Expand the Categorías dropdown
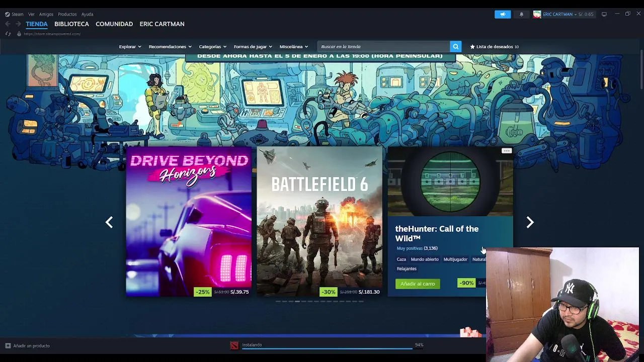Image resolution: width=644 pixels, height=362 pixels. pos(213,47)
